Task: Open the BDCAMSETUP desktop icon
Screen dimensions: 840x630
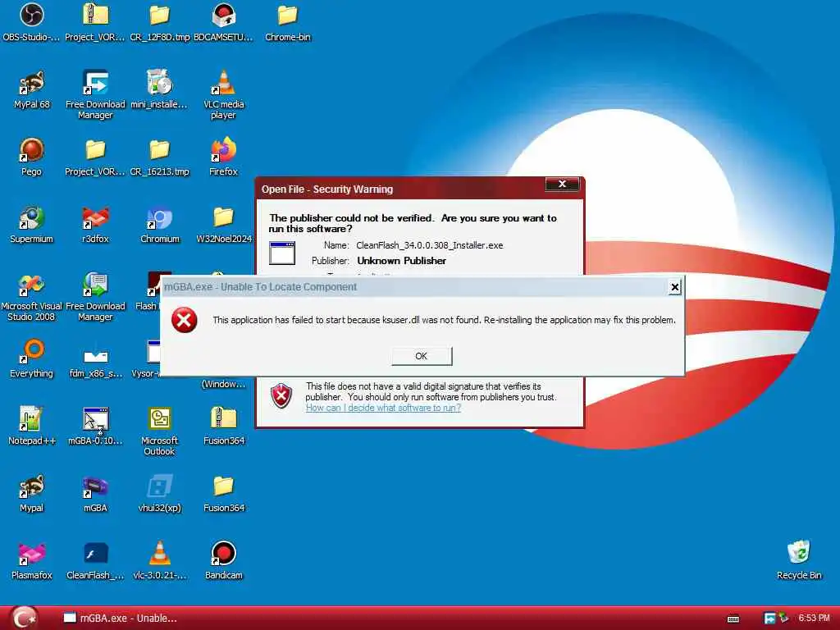Action: 223,21
